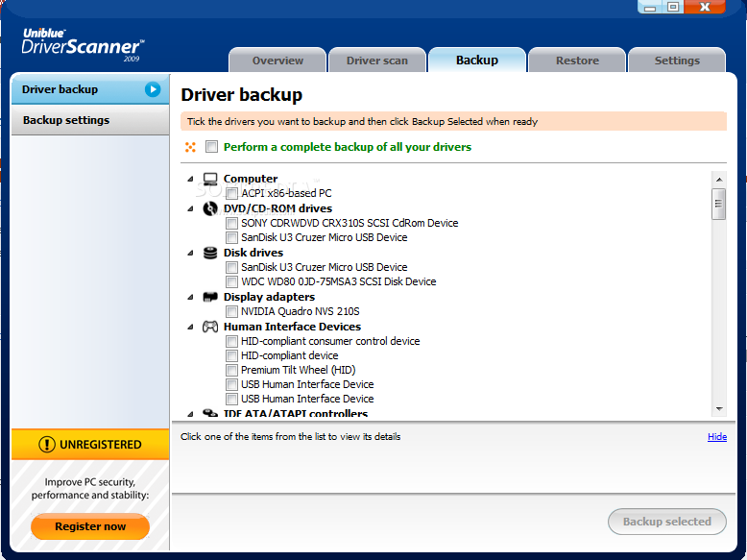747x560 pixels.
Task: Select Driver backup in the sidebar
Action: [x=90, y=89]
